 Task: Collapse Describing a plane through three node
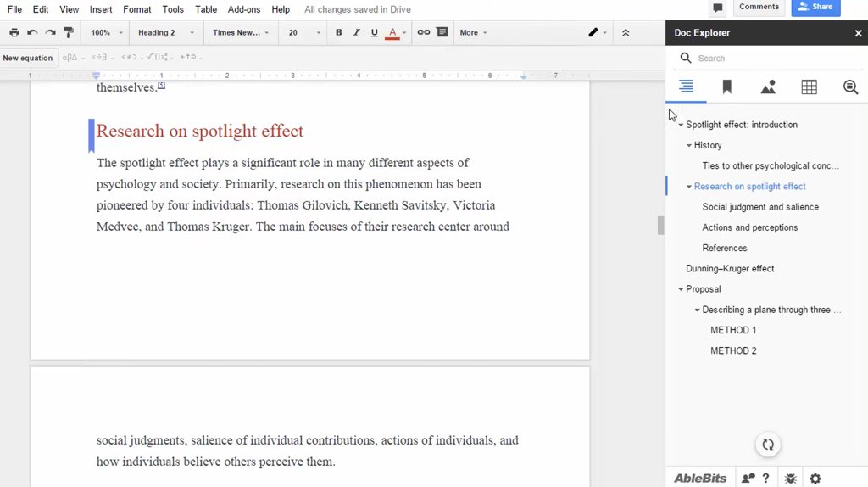(x=698, y=310)
